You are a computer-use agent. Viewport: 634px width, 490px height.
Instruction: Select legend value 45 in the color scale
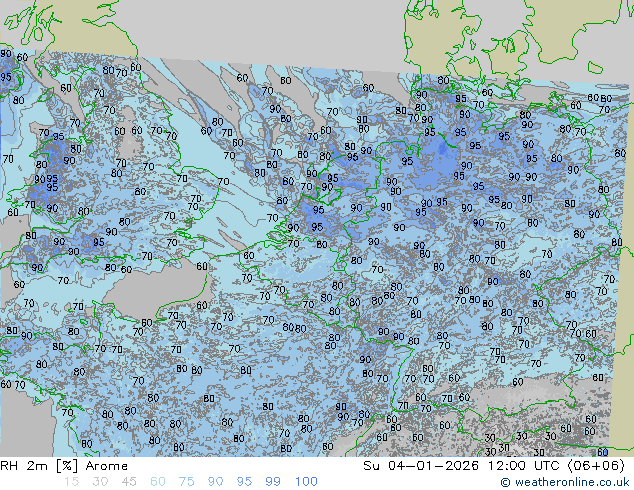click(129, 482)
